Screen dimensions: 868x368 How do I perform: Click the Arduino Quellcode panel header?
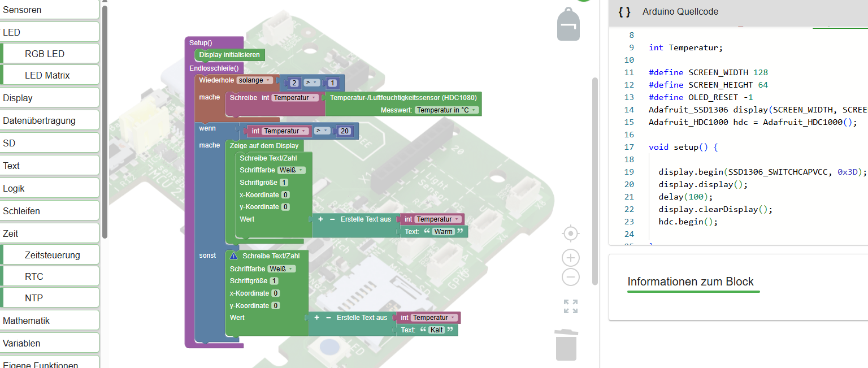pos(738,12)
